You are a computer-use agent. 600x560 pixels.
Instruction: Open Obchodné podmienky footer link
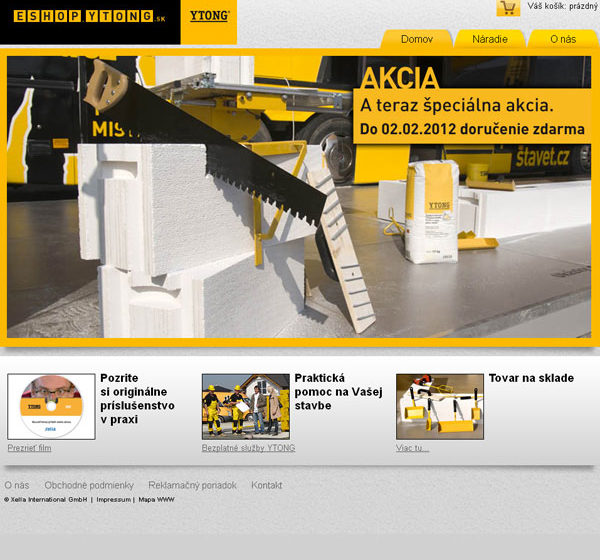click(x=88, y=485)
